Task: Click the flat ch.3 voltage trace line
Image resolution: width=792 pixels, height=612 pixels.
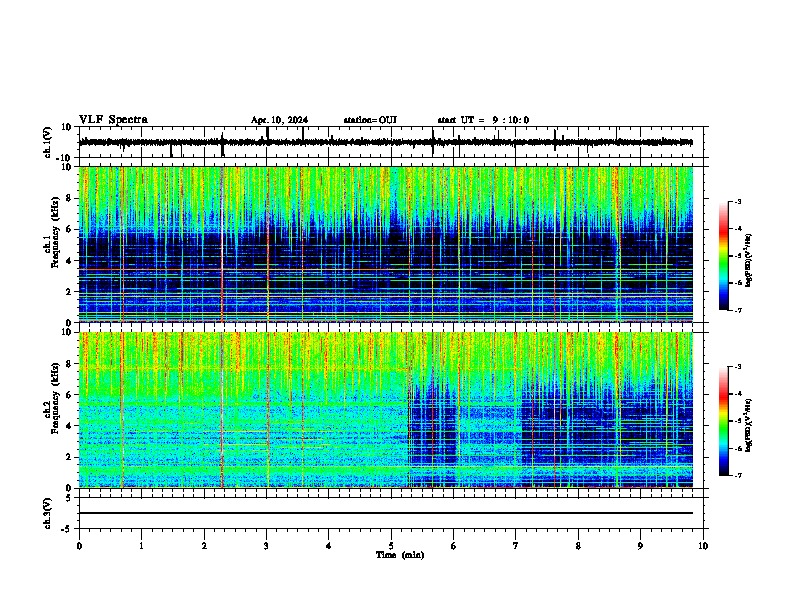Action: pos(386,513)
